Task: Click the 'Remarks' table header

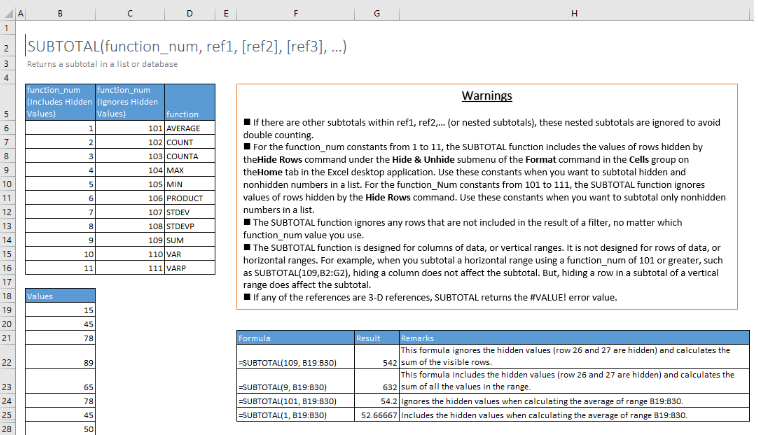Action: (575, 338)
